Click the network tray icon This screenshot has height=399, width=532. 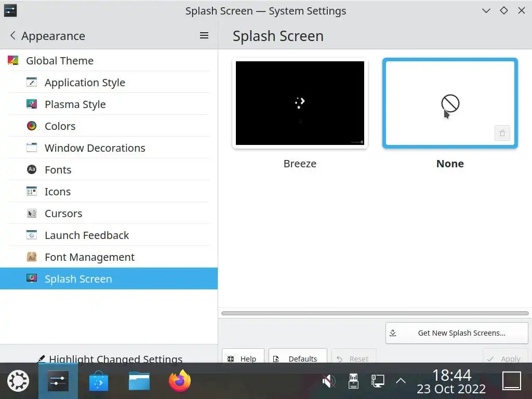(377, 381)
